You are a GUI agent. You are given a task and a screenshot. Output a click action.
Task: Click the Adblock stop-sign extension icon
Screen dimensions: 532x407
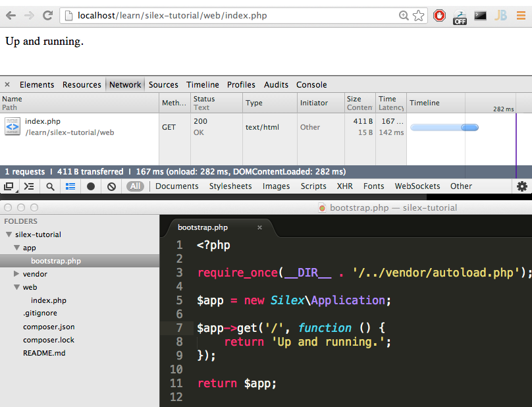[x=439, y=15]
